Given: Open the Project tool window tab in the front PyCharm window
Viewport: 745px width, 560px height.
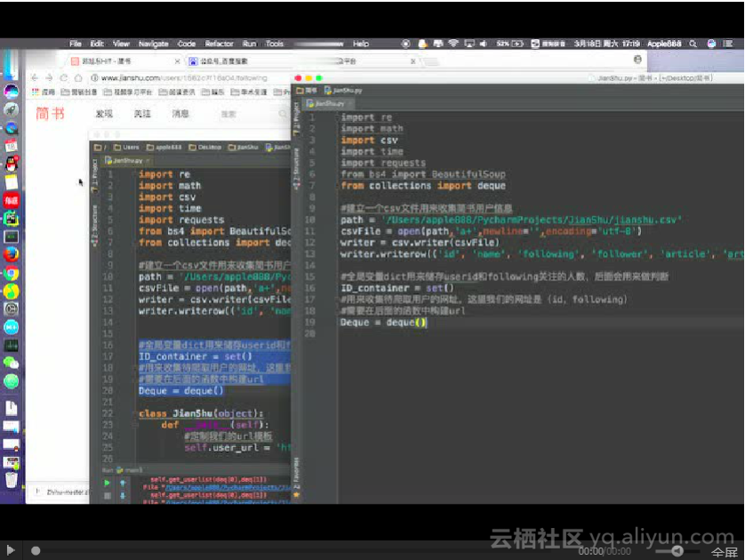Looking at the screenshot, I should (x=296, y=117).
